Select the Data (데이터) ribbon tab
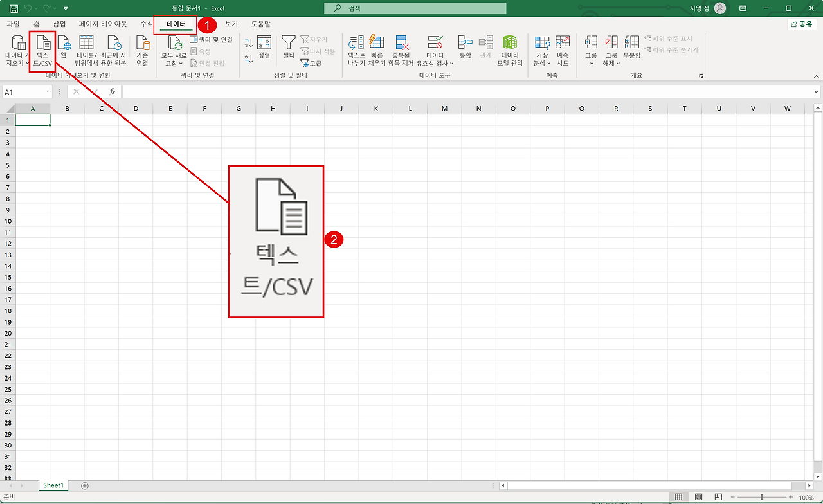 [176, 24]
